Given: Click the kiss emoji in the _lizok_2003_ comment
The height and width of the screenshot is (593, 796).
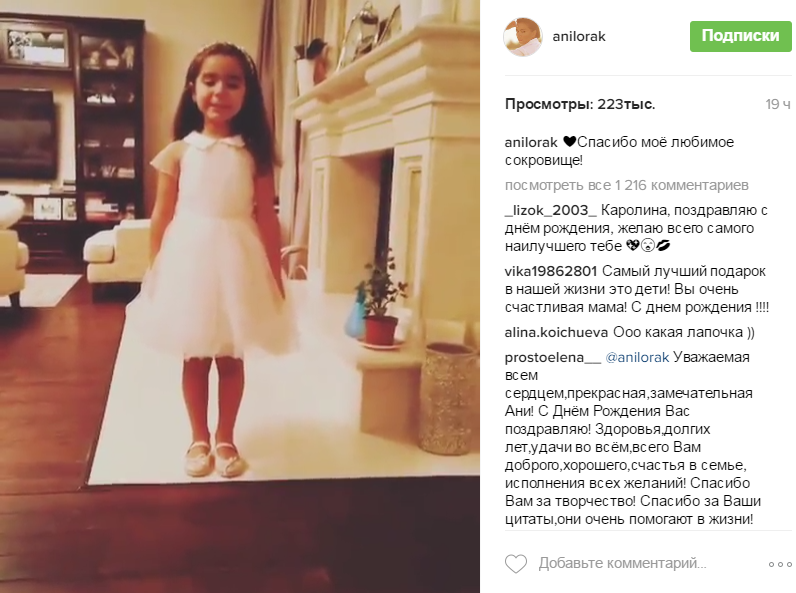Looking at the screenshot, I should [663, 246].
